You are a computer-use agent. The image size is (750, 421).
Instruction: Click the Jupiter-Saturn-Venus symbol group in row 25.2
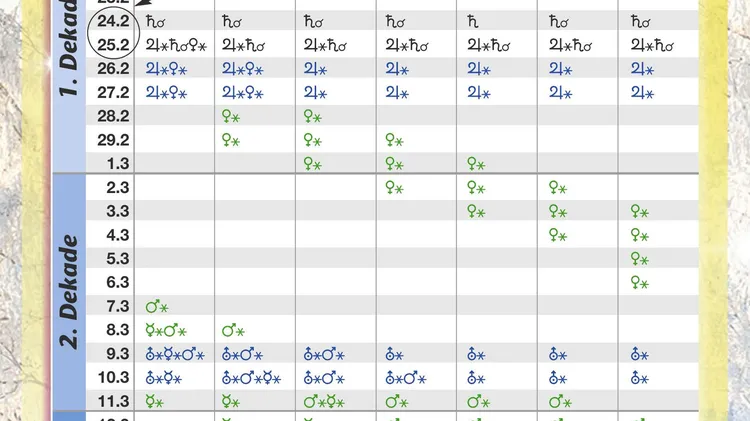point(176,45)
